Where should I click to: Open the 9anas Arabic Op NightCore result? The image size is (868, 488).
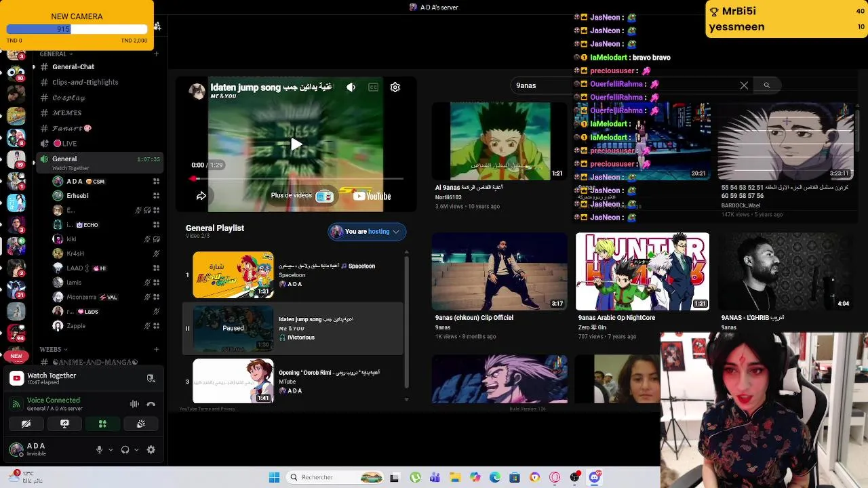coord(642,271)
